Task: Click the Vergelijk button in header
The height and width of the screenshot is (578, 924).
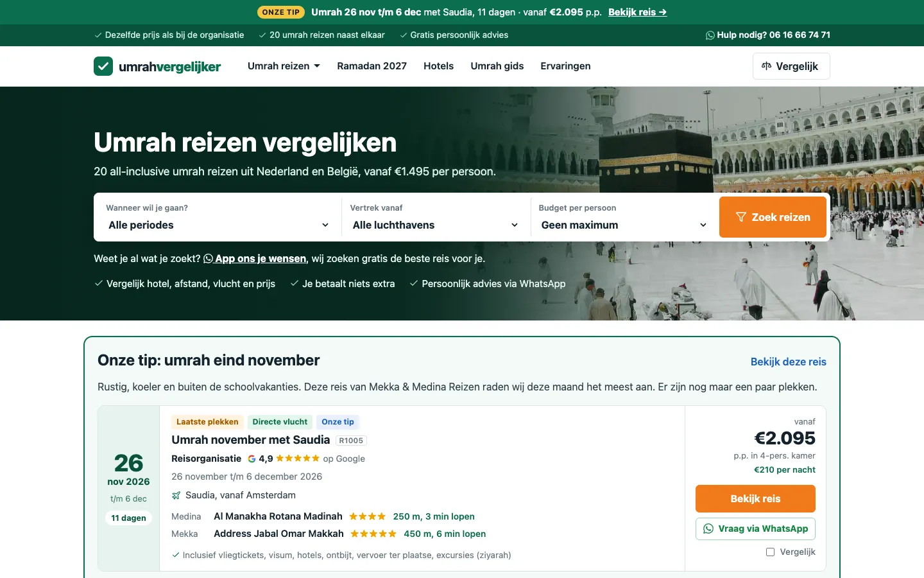Action: (x=791, y=66)
